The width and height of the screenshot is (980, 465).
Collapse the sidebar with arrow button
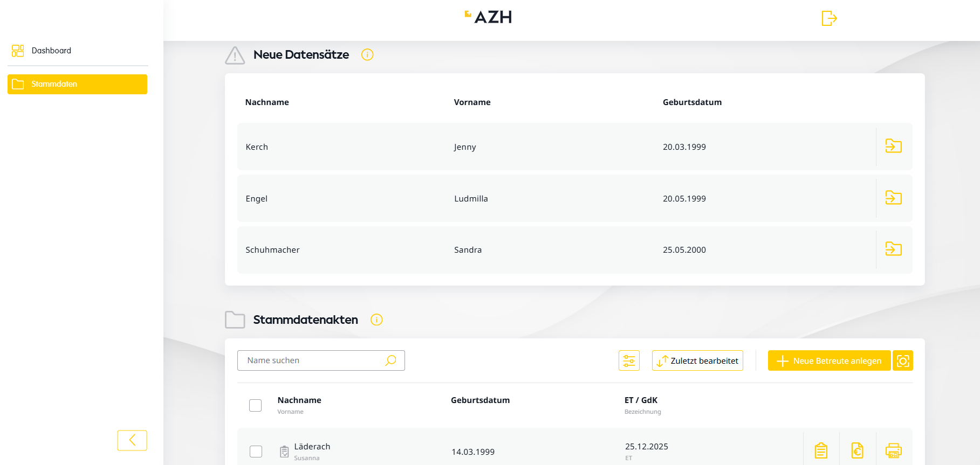coord(132,440)
